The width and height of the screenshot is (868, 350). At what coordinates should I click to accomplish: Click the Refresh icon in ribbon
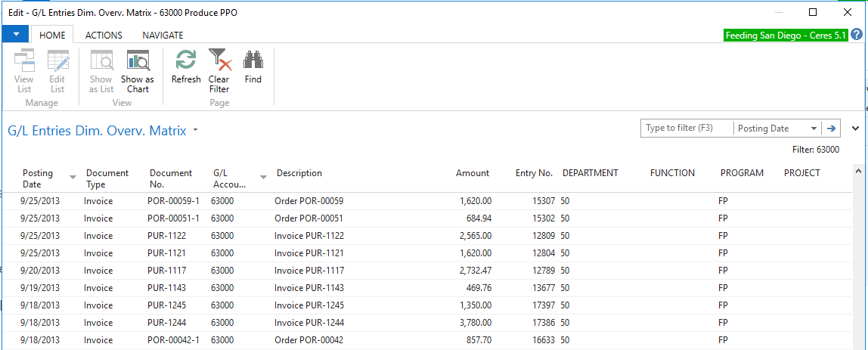(x=186, y=60)
